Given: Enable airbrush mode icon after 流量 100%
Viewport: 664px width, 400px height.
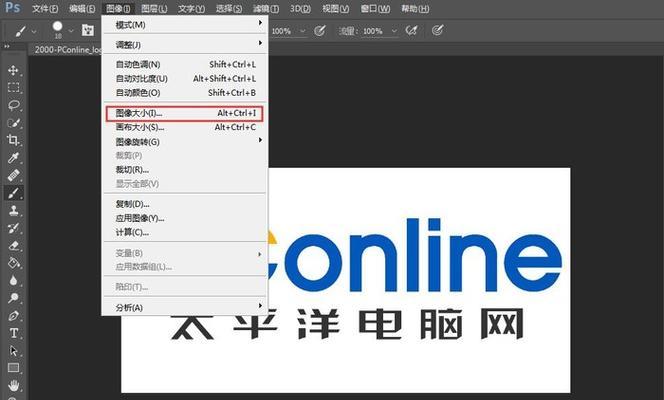Looking at the screenshot, I should pyautogui.click(x=411, y=30).
